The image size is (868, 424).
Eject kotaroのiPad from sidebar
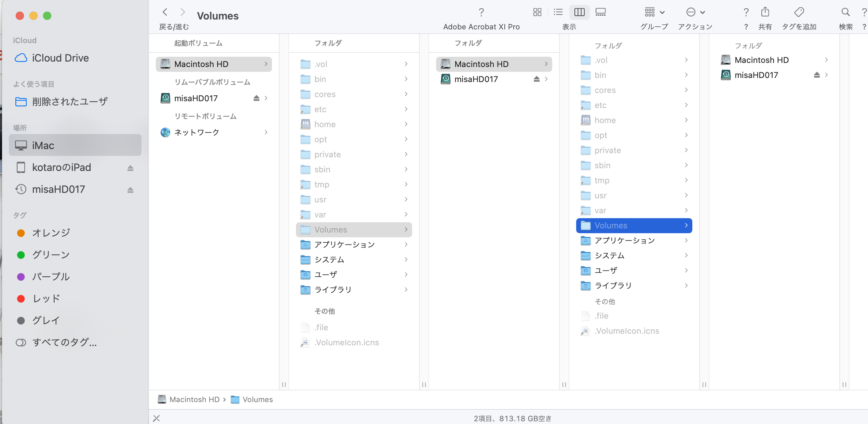130,168
